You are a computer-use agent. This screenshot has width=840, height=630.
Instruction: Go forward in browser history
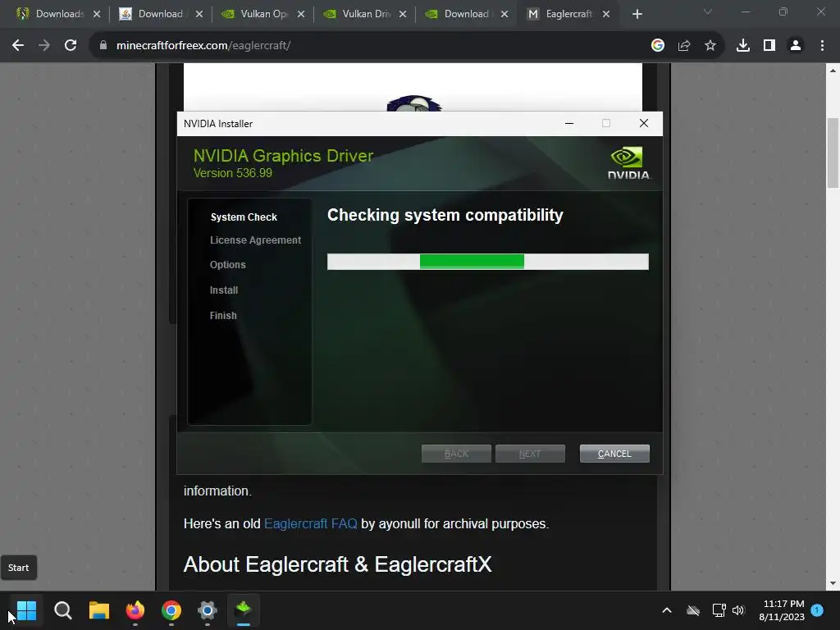pyautogui.click(x=44, y=46)
